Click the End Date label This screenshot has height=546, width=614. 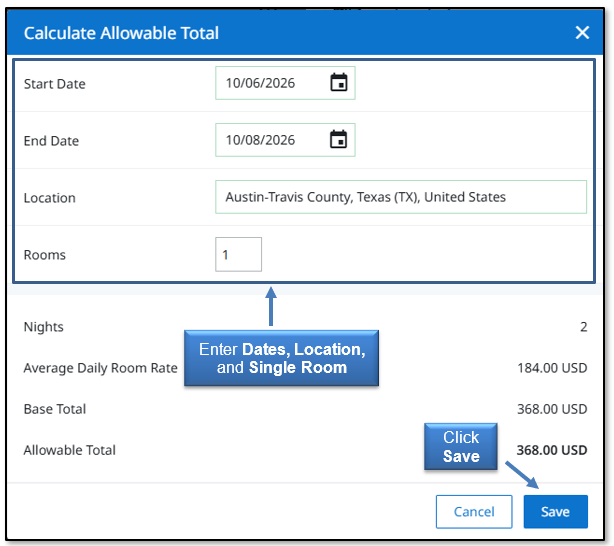(x=51, y=141)
